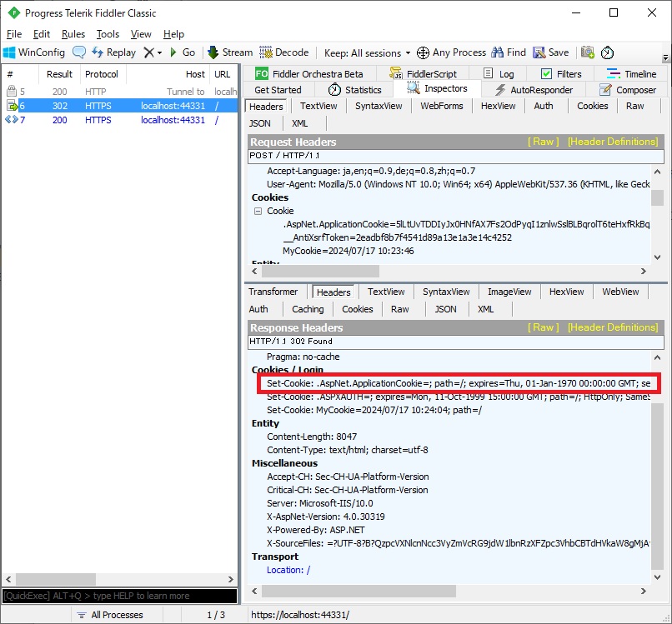Click the Find binoculars button
Viewport: 672px width, 624px height.
tap(509, 52)
